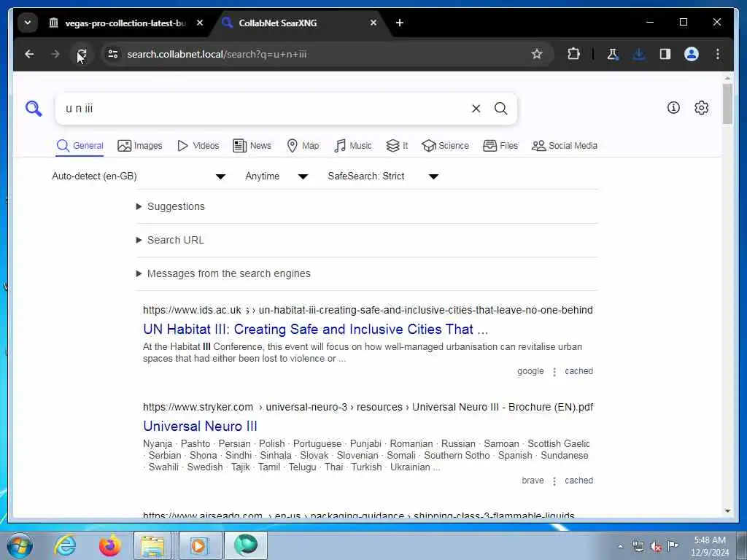Screen dimensions: 747x560
Task: Open Chrome Labs flask icon
Action: tap(613, 54)
